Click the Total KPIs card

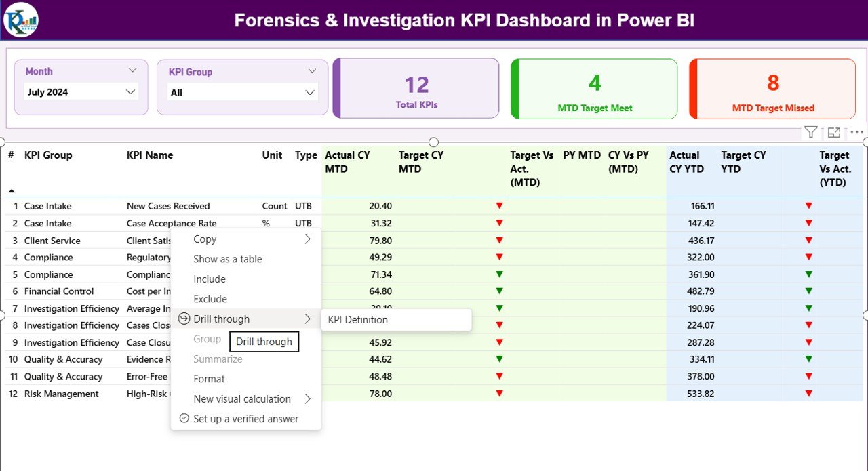[x=416, y=89]
